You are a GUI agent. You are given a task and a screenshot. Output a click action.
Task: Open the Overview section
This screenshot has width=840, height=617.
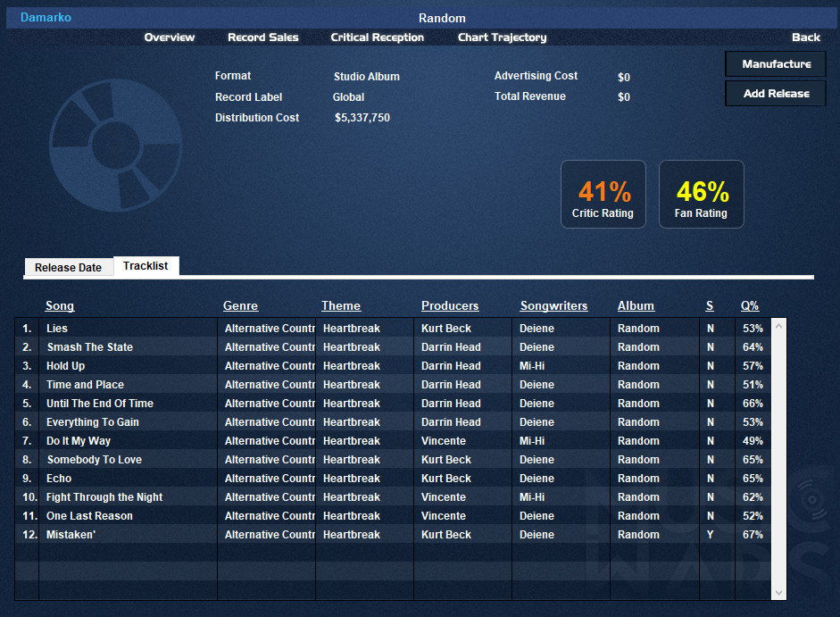(170, 38)
